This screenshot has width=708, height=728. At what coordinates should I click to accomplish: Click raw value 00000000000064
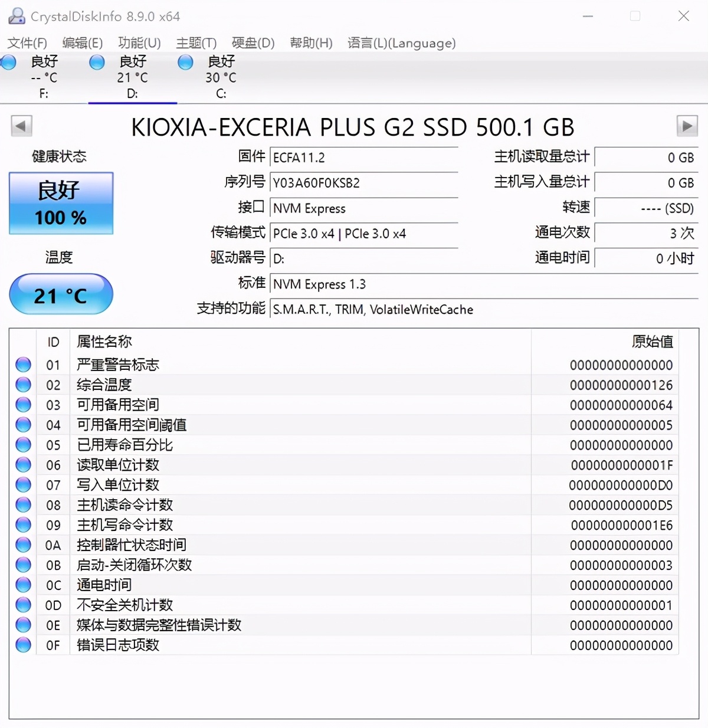pos(621,405)
